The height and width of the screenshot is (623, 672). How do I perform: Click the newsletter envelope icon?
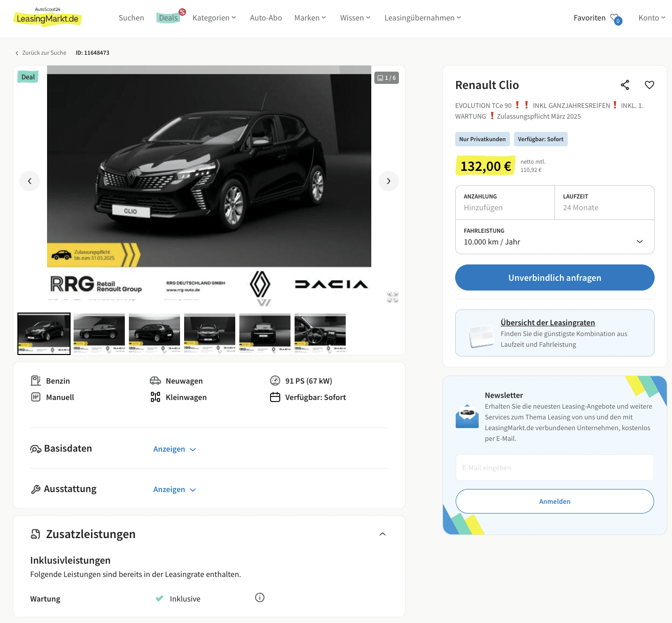tap(467, 416)
